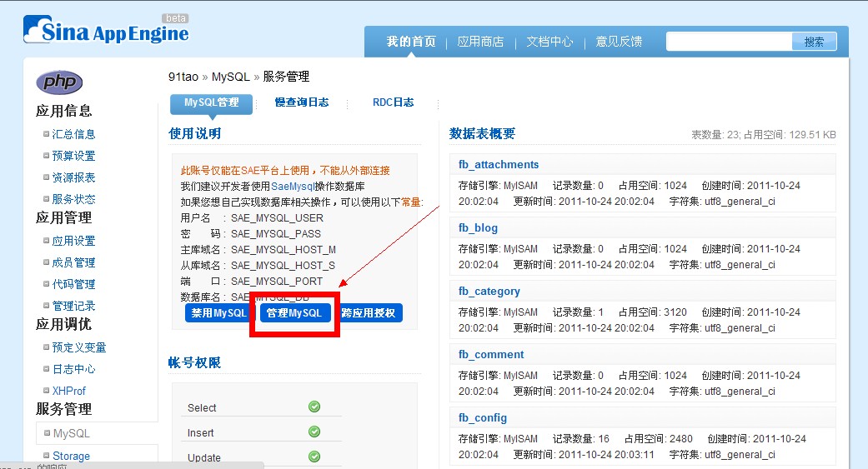Open 资源报表 in sidebar

tap(73, 177)
